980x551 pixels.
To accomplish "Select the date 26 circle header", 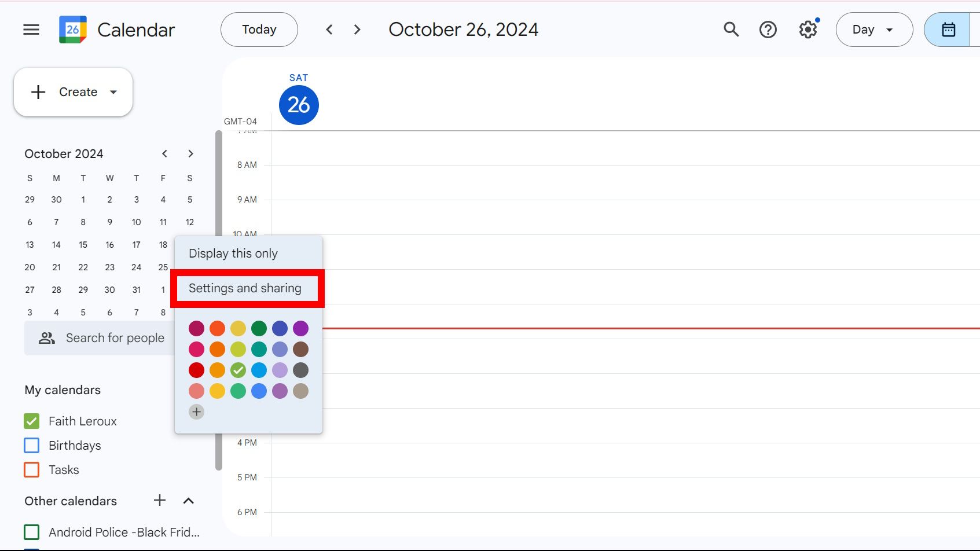I will [299, 105].
